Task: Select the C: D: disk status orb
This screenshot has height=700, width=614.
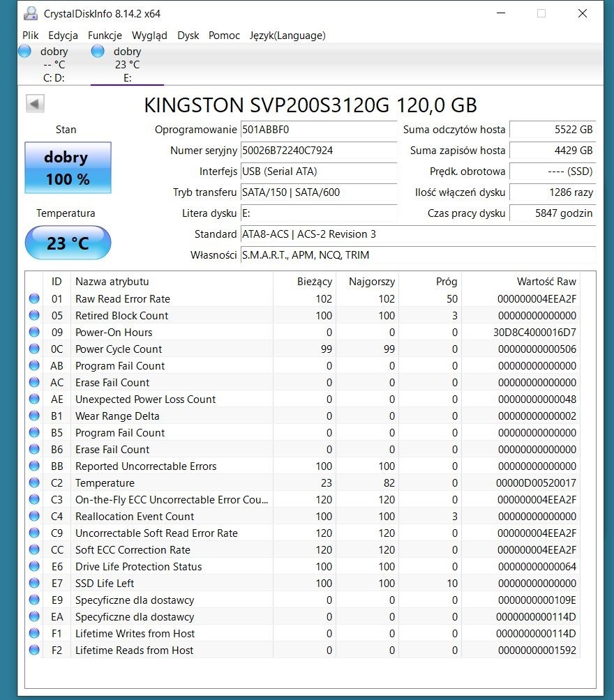Action: coord(25,51)
